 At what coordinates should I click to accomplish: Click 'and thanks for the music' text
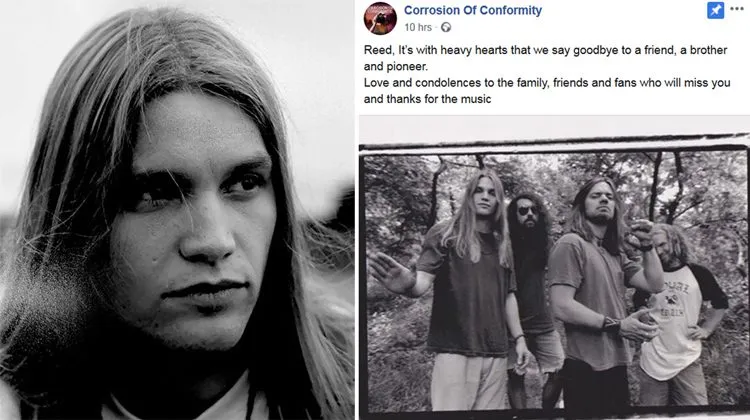[x=427, y=99]
